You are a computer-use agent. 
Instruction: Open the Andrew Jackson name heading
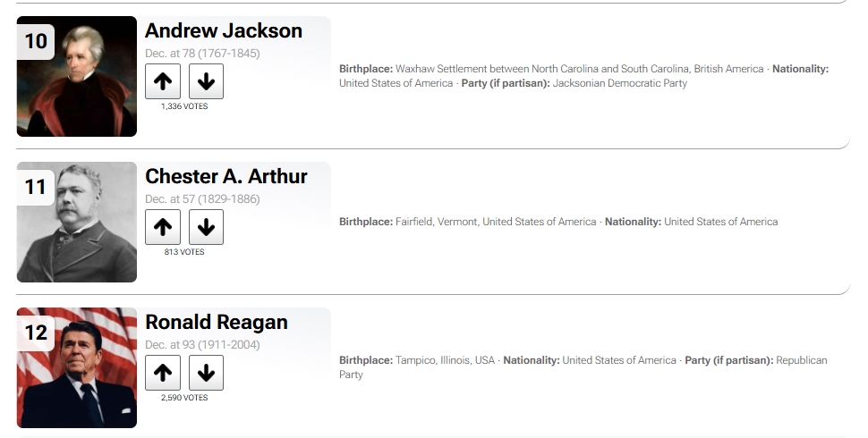tap(224, 30)
